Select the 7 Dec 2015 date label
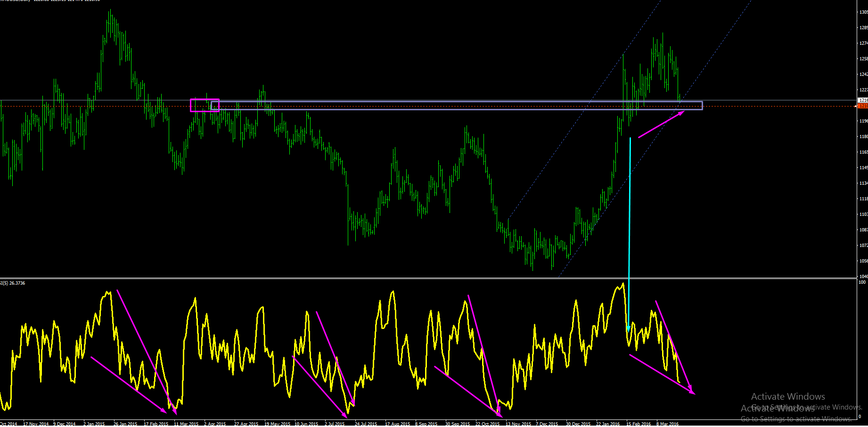 547,424
